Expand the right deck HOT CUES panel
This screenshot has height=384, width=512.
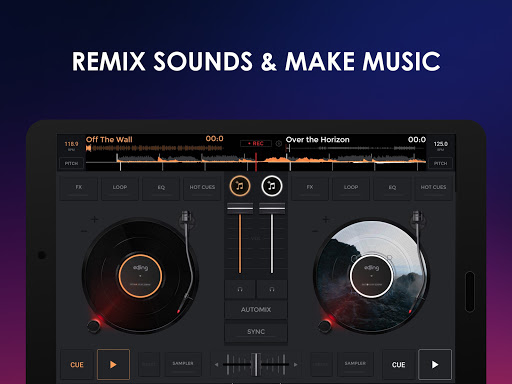pos(433,188)
